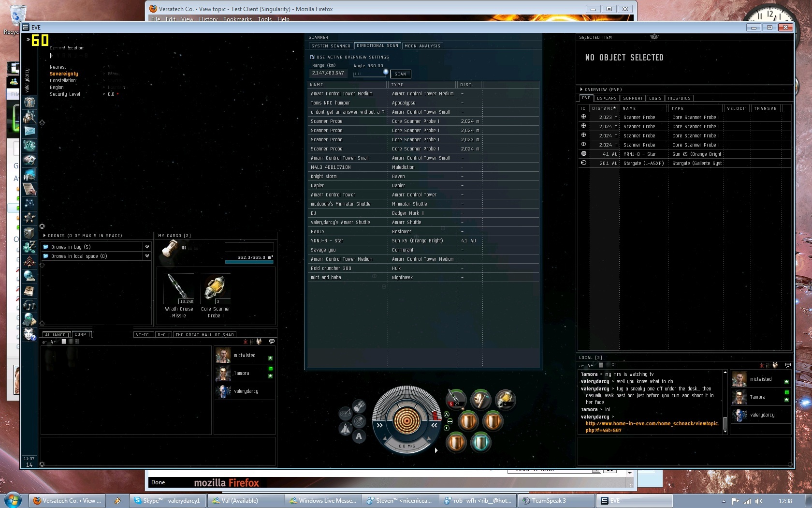Select the YRNJ-8 Star overview row

coord(684,154)
